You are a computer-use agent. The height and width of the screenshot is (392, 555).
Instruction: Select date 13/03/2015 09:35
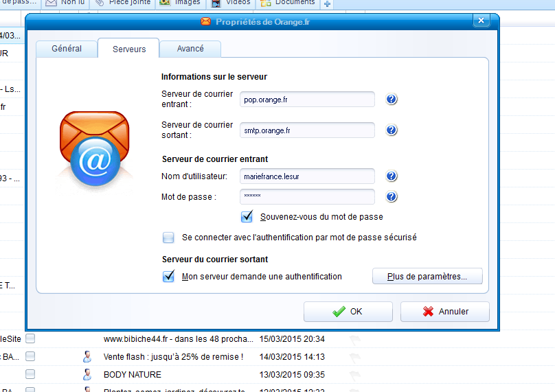(292, 374)
